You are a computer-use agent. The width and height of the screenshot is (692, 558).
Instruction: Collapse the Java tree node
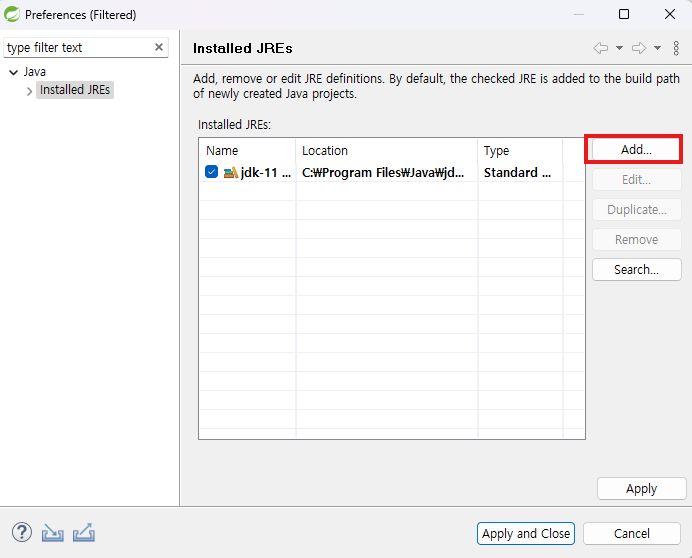pos(14,72)
